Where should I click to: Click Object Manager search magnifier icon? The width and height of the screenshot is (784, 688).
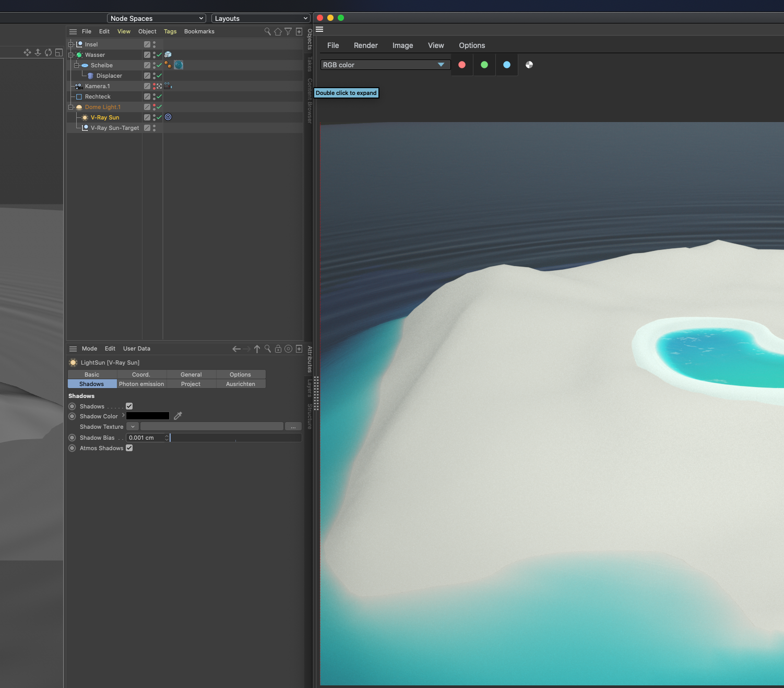pos(268,31)
